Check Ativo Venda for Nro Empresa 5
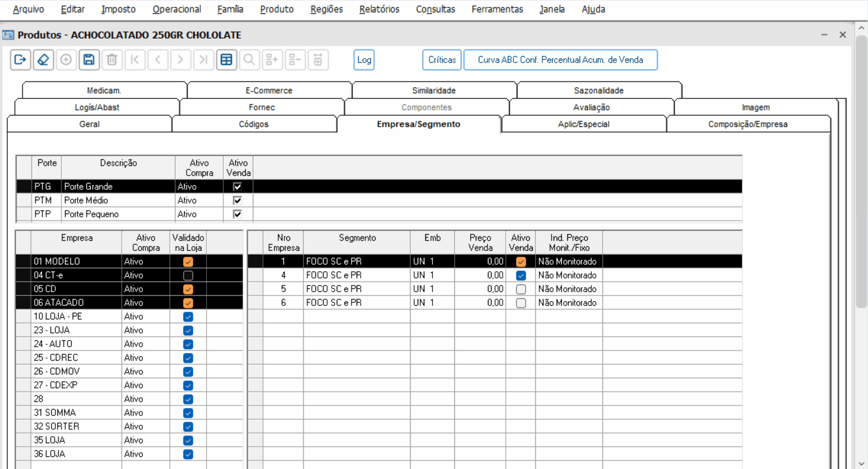 pyautogui.click(x=521, y=289)
